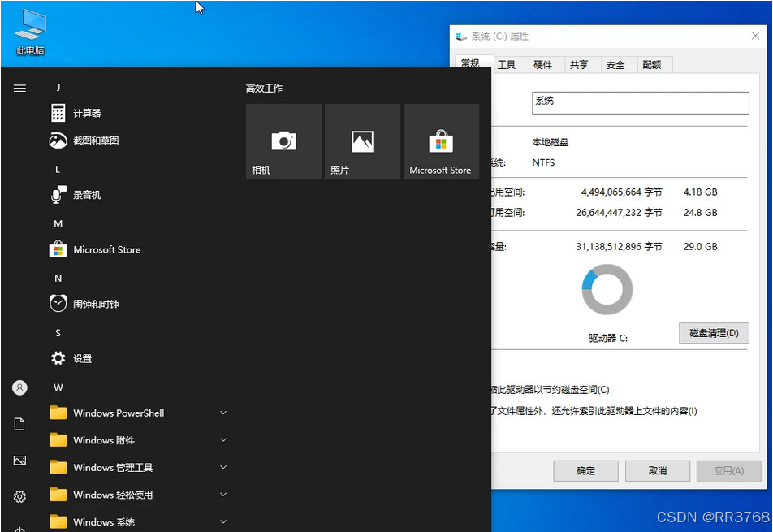Click the NTFS file system value

pyautogui.click(x=544, y=162)
